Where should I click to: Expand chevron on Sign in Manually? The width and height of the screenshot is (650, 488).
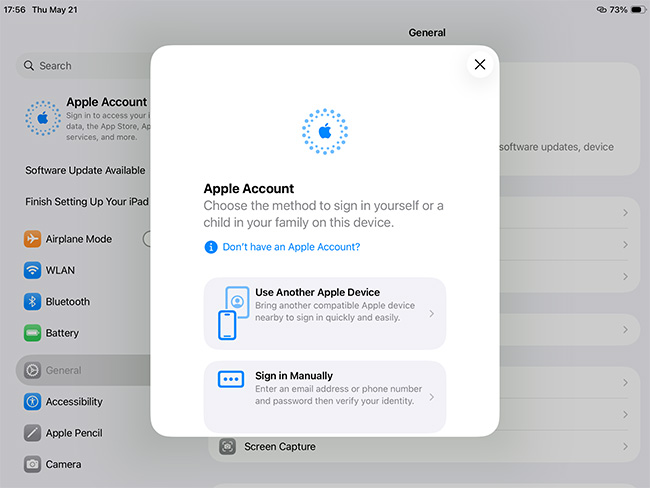(x=432, y=397)
